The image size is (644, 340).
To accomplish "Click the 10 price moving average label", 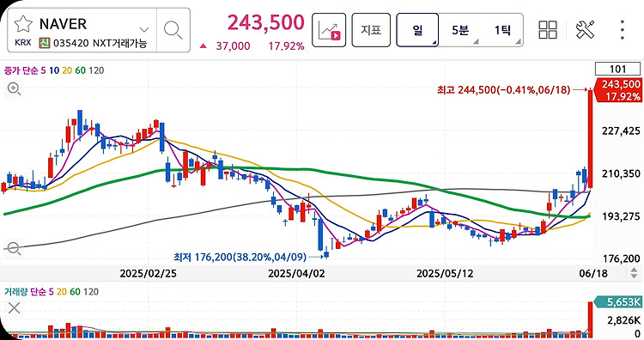I will 54,70.
